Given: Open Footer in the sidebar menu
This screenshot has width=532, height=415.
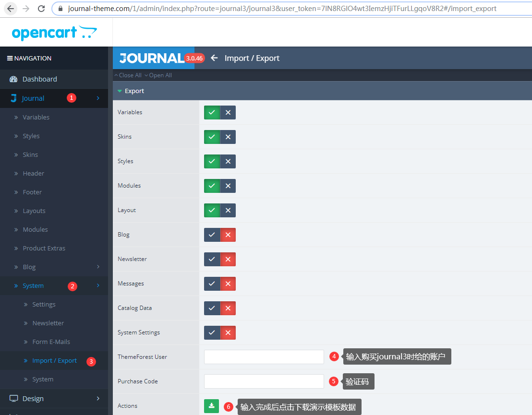Looking at the screenshot, I should click(32, 192).
